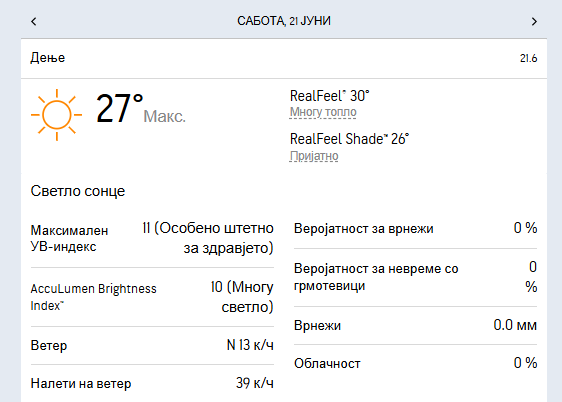562x402 pixels.
Task: Click the sunny weather icon
Action: [x=57, y=115]
